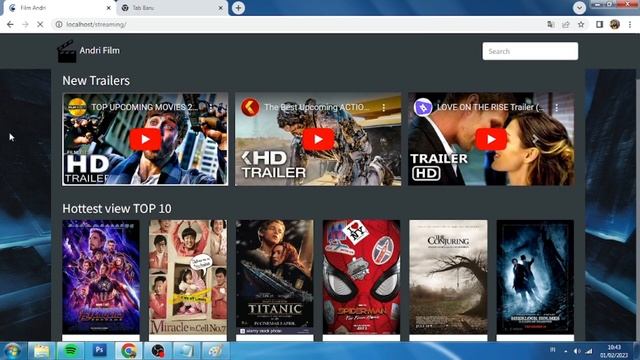Click the volume icon in system tray
The image size is (640, 360).
pos(576,351)
